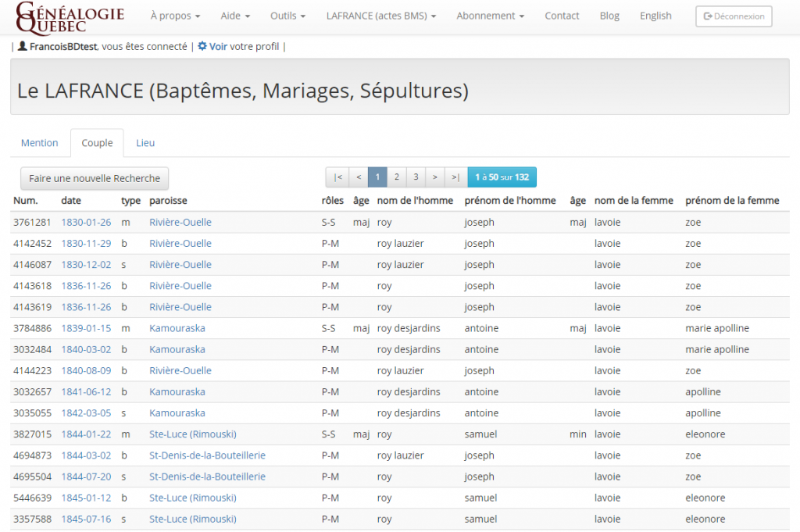Select page 1 in pagination
The width and height of the screenshot is (800, 532).
pyautogui.click(x=377, y=177)
